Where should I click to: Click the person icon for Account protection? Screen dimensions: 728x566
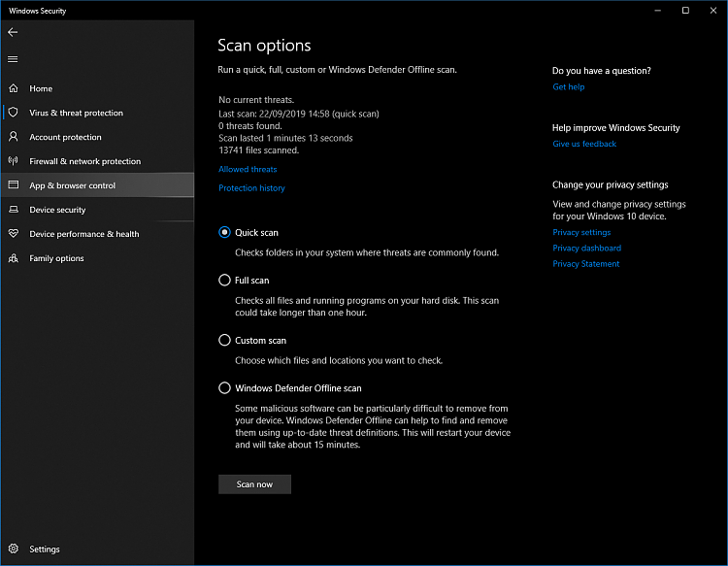(x=14, y=137)
